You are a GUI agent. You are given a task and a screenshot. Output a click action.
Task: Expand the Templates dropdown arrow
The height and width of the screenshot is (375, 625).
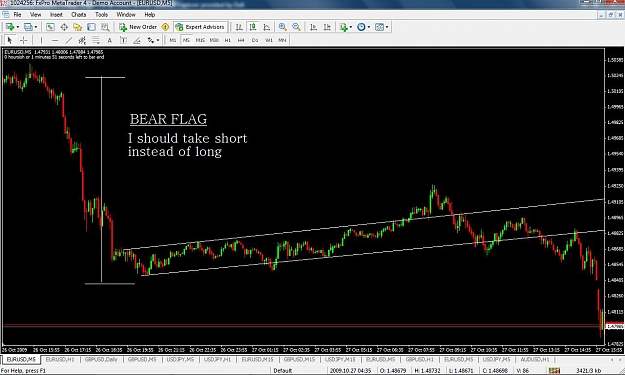[x=387, y=27]
